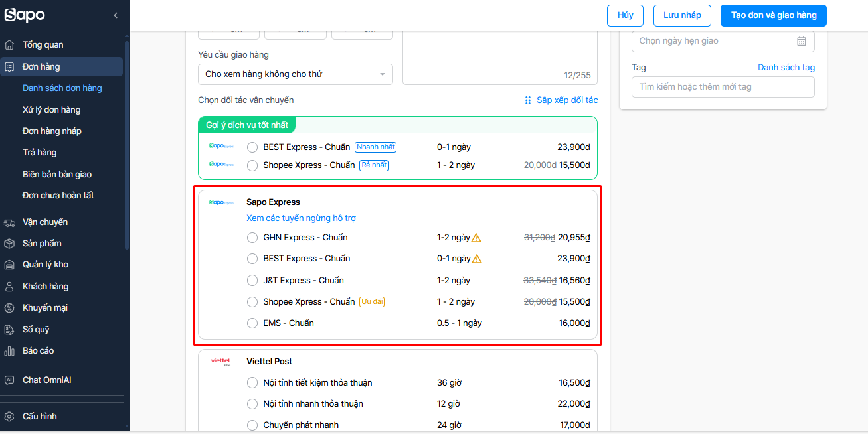Open Đơn hàng nháp submenu item
This screenshot has width=868, height=434.
(x=52, y=131)
